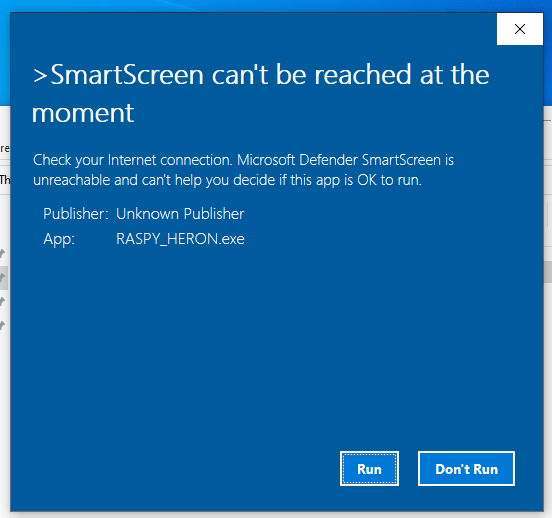Click the background window scrollbar at right edge

[x=548, y=271]
